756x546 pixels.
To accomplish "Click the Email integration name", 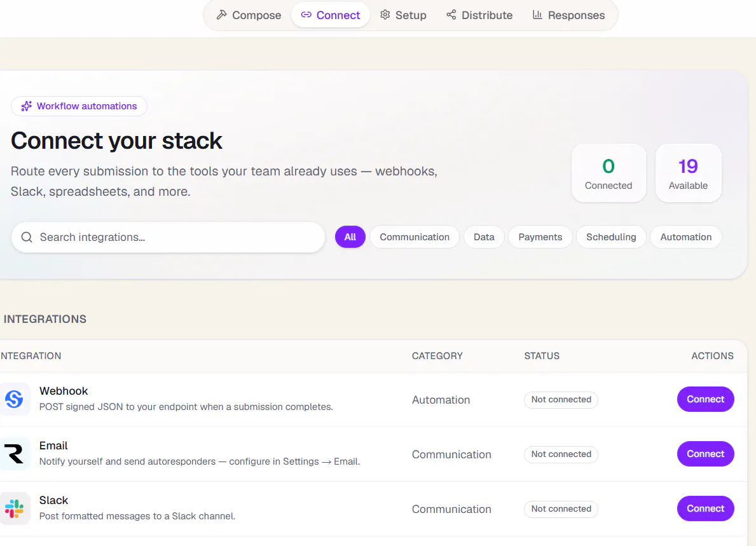I will pyautogui.click(x=53, y=446).
